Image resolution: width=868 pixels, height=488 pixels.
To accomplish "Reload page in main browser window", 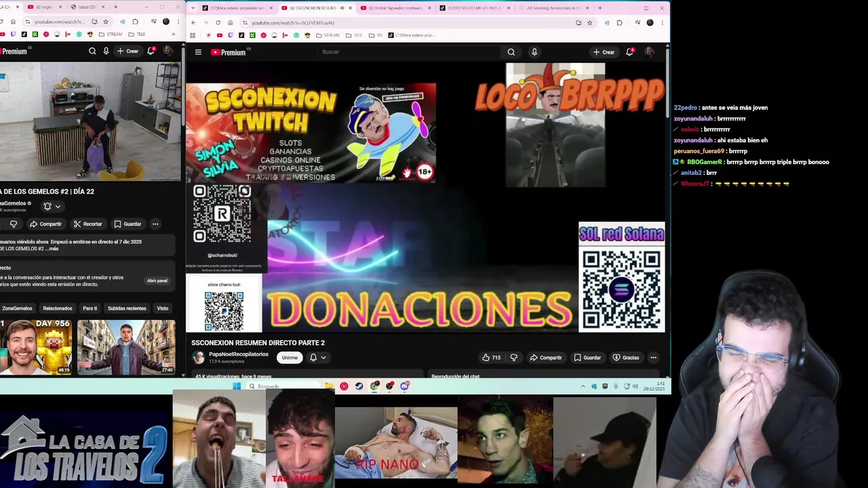I will [x=218, y=22].
